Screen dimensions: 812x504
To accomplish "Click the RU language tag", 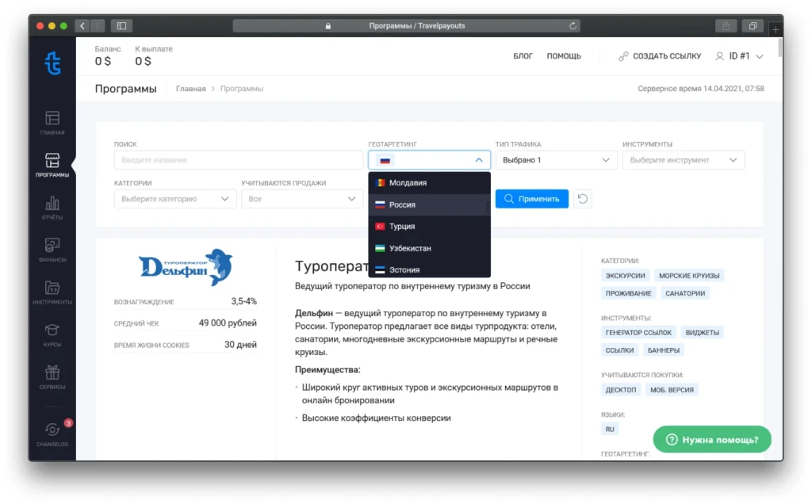I will (x=610, y=429).
